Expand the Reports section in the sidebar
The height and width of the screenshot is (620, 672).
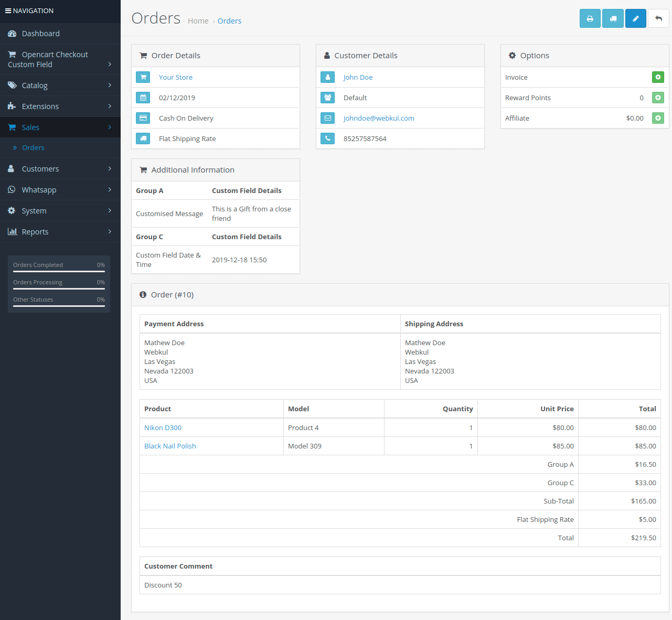(110, 231)
